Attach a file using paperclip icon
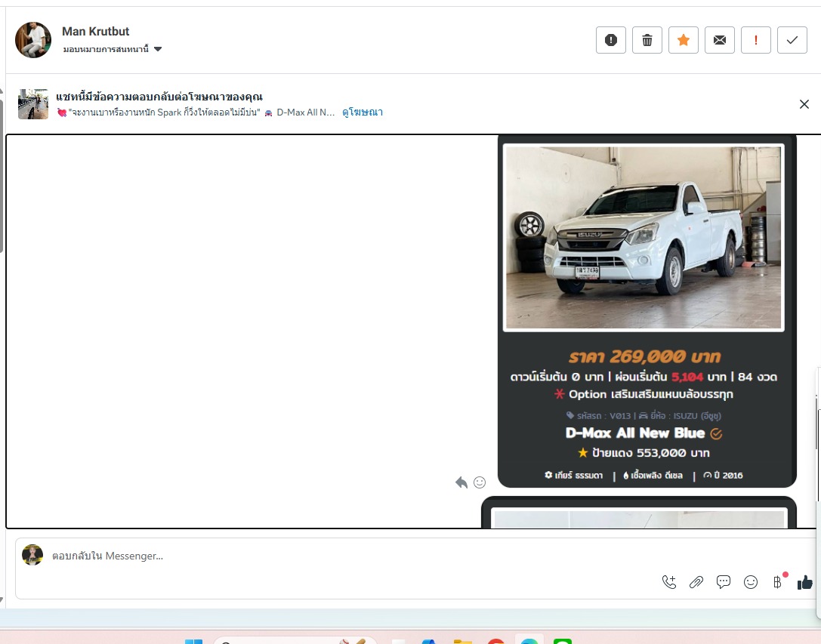Screen dimensions: 821x644 click(696, 582)
